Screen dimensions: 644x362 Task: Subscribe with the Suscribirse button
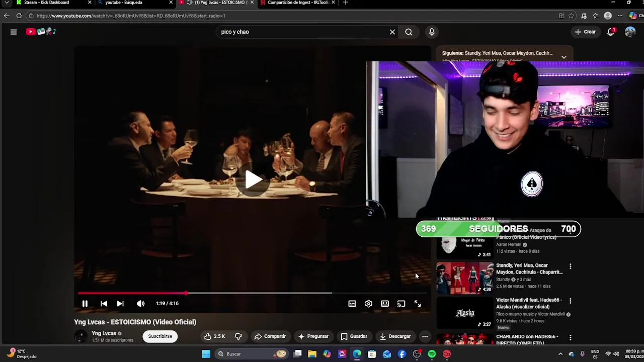[160, 336]
